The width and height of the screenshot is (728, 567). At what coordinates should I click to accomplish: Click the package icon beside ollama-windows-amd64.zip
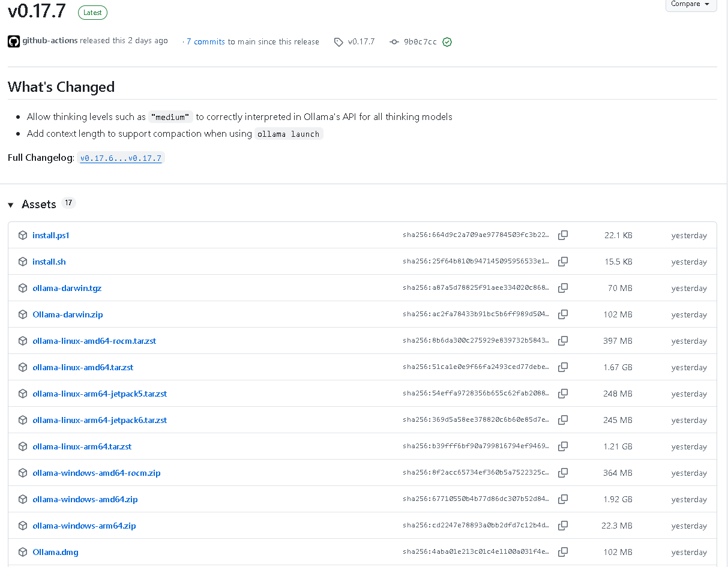(23, 499)
